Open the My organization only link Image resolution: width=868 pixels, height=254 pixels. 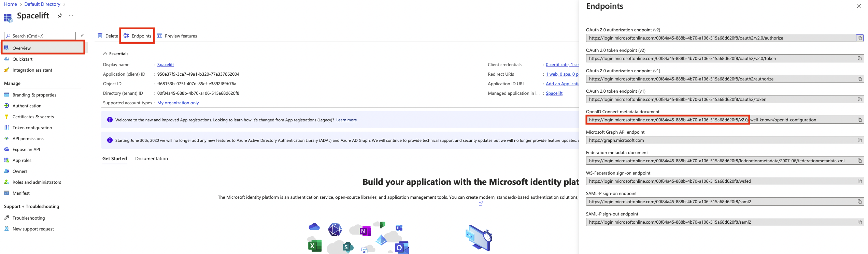[178, 103]
